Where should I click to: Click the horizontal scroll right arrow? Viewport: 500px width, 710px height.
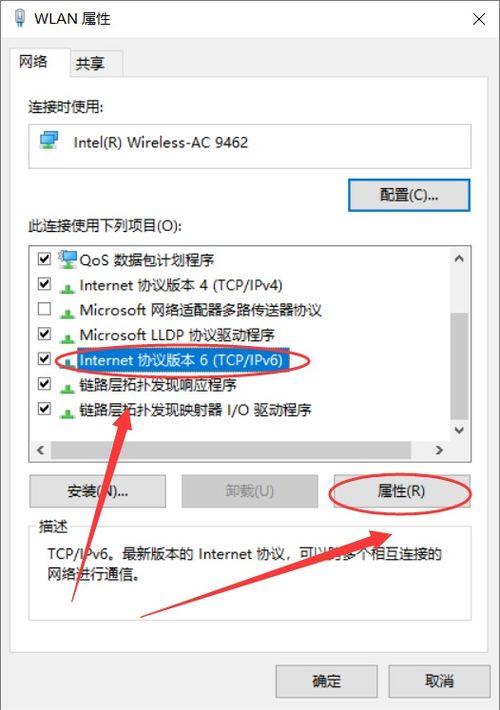[x=439, y=450]
